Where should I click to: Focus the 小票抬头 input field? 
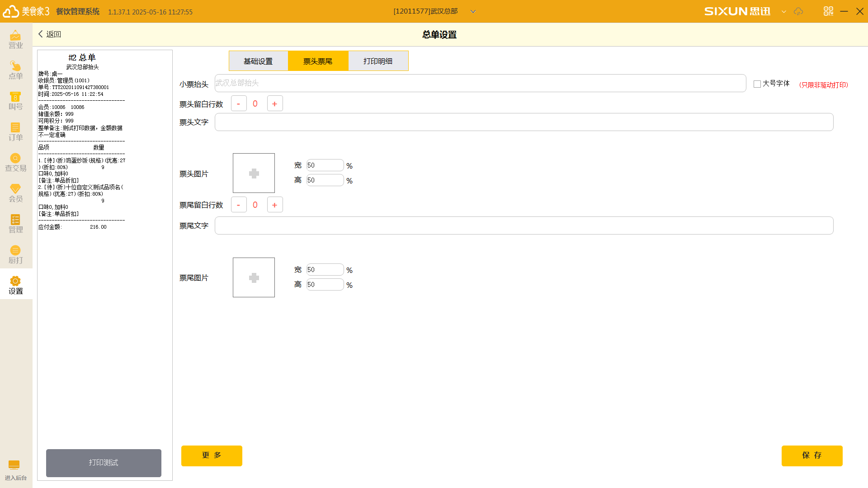[x=480, y=83]
